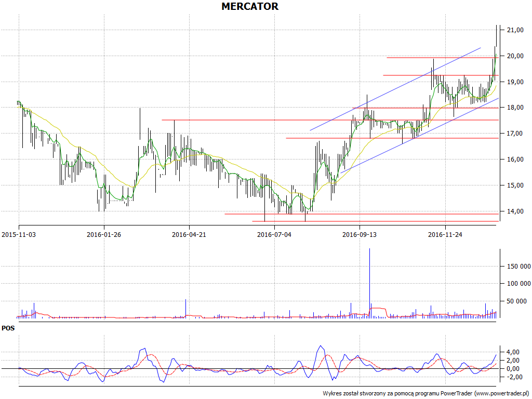Click the volume spike near 2016-04-21

coord(185,309)
